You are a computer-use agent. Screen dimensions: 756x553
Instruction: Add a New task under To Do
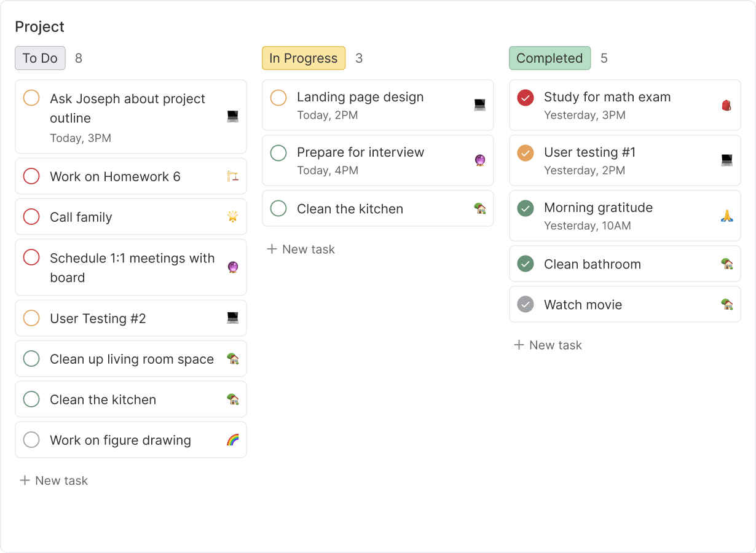(x=54, y=480)
